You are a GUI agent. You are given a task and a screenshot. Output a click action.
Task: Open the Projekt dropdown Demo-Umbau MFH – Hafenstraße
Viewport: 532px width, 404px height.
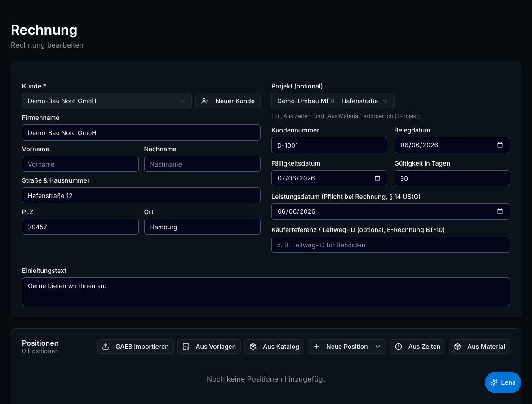point(332,101)
